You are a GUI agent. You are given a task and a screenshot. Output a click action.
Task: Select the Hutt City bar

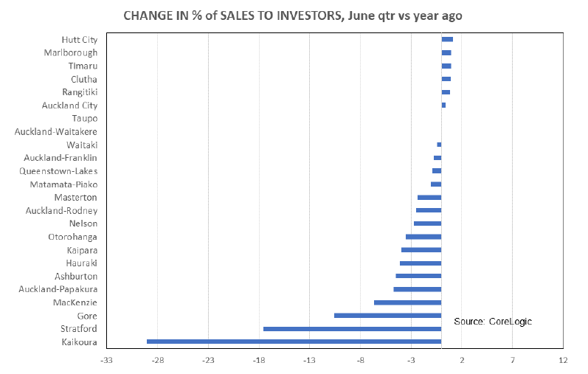click(x=447, y=39)
